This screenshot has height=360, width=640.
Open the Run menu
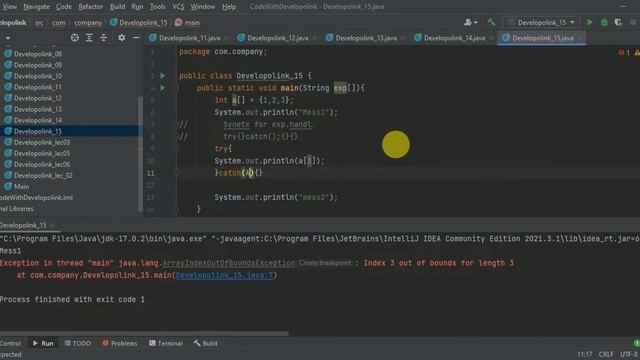pos(137,7)
